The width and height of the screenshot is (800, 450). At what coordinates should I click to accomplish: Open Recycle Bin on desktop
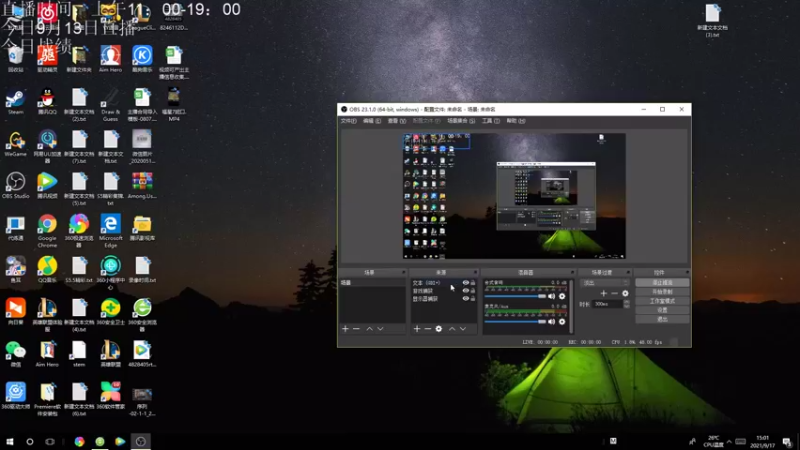(15, 60)
